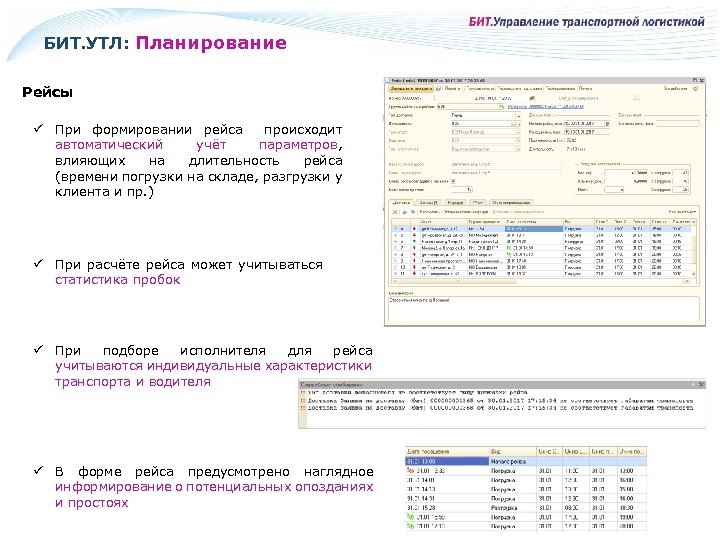720x540 pixels.
Task: Click the slide title 'БИТ.УТЛ: Планирование'
Action: [165, 43]
